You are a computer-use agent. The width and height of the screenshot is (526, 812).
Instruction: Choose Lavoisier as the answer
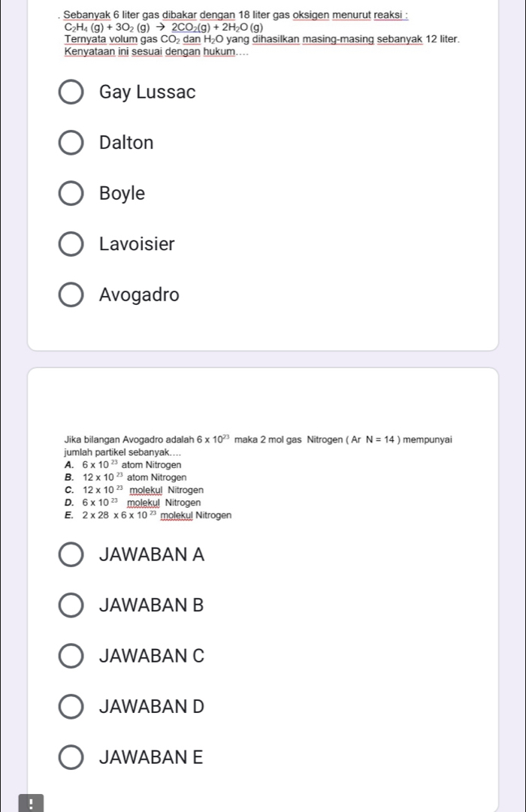click(71, 244)
